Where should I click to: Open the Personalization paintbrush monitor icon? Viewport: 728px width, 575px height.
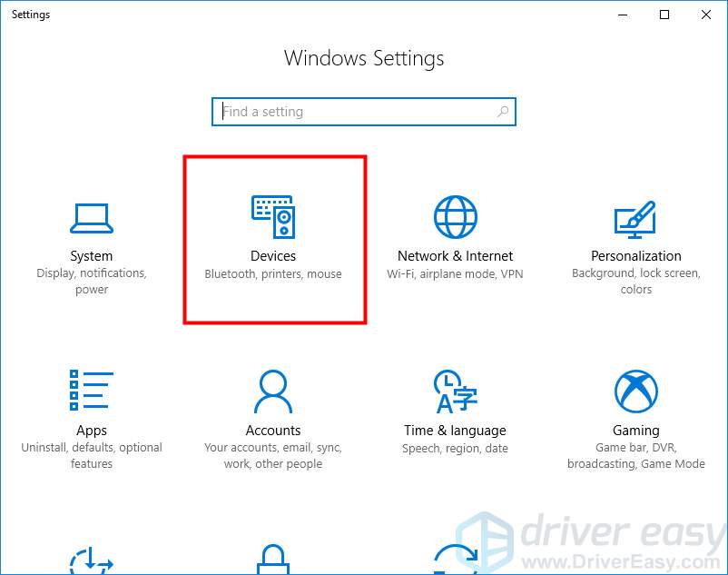tap(635, 219)
